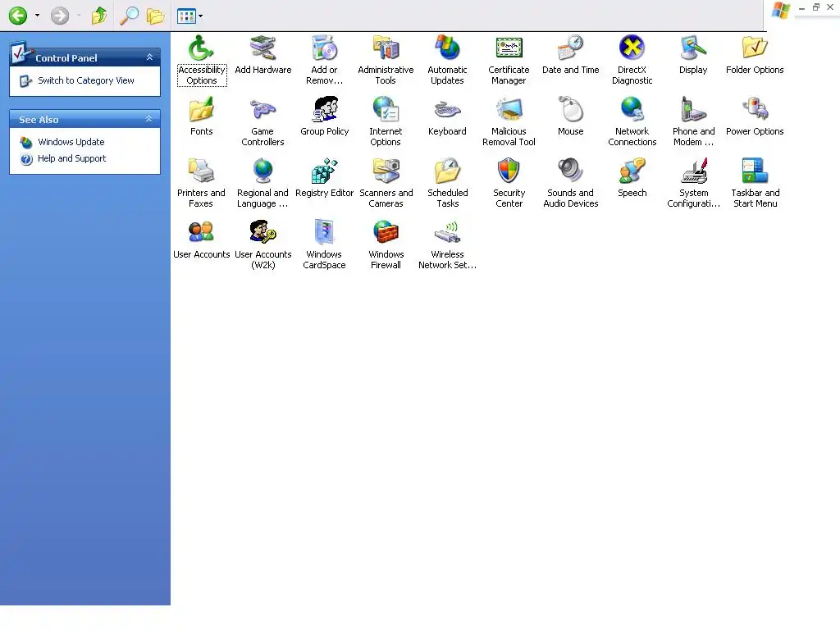The image size is (840, 630).
Task: Open Folder Options
Action: click(755, 55)
